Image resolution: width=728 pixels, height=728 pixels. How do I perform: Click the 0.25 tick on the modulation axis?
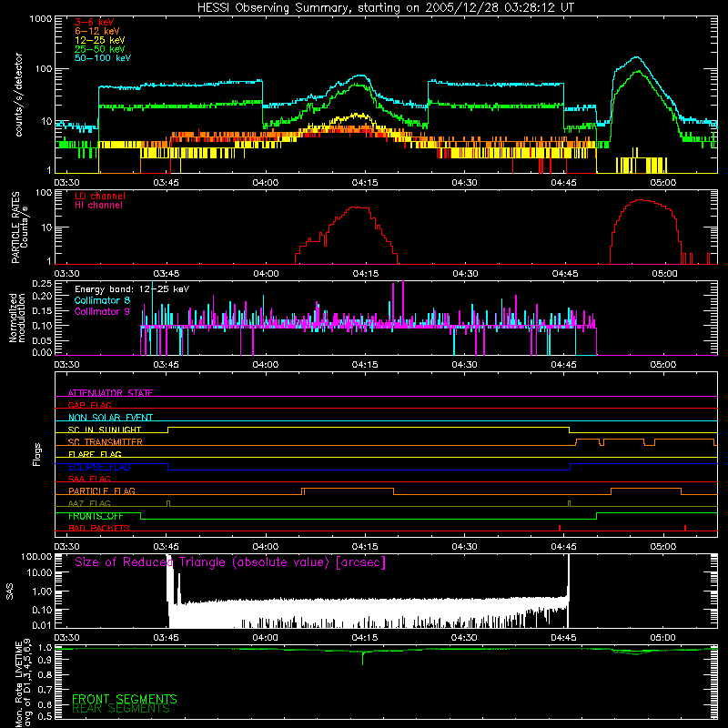42,284
